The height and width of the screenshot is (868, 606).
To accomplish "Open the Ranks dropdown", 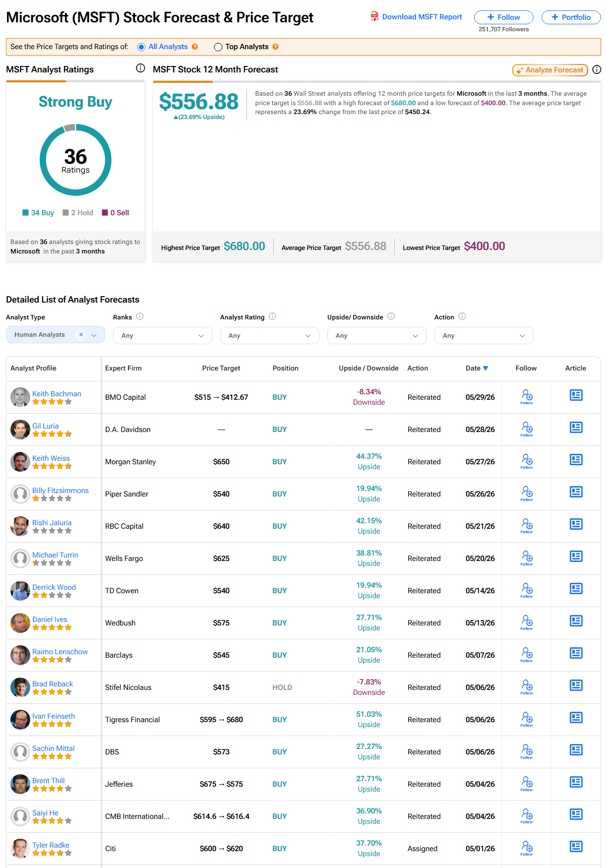I will pyautogui.click(x=163, y=336).
